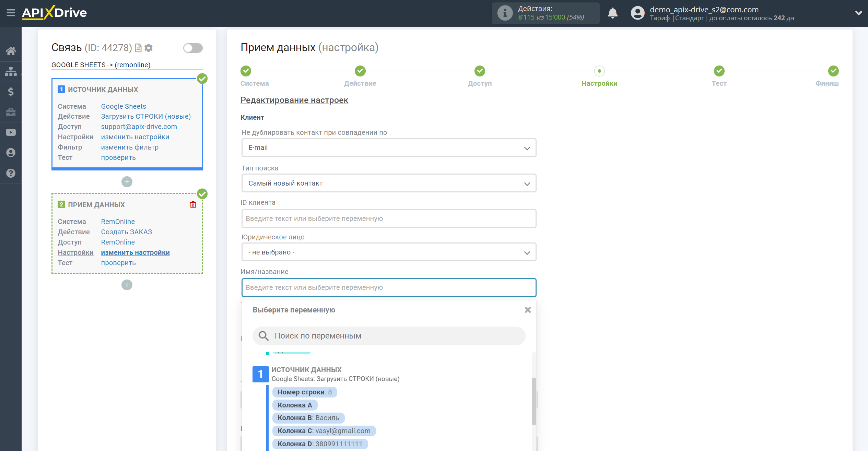Click the connection document copy icon
Image resolution: width=868 pixels, height=451 pixels.
point(138,48)
